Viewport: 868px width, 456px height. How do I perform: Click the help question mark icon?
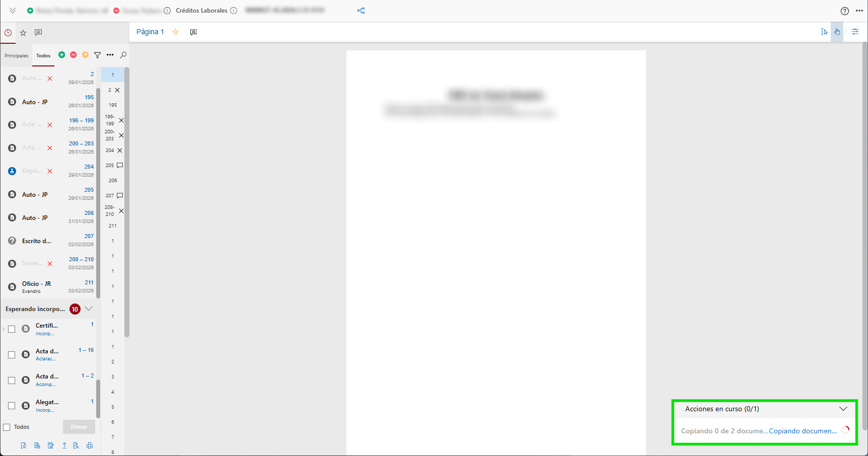click(844, 11)
